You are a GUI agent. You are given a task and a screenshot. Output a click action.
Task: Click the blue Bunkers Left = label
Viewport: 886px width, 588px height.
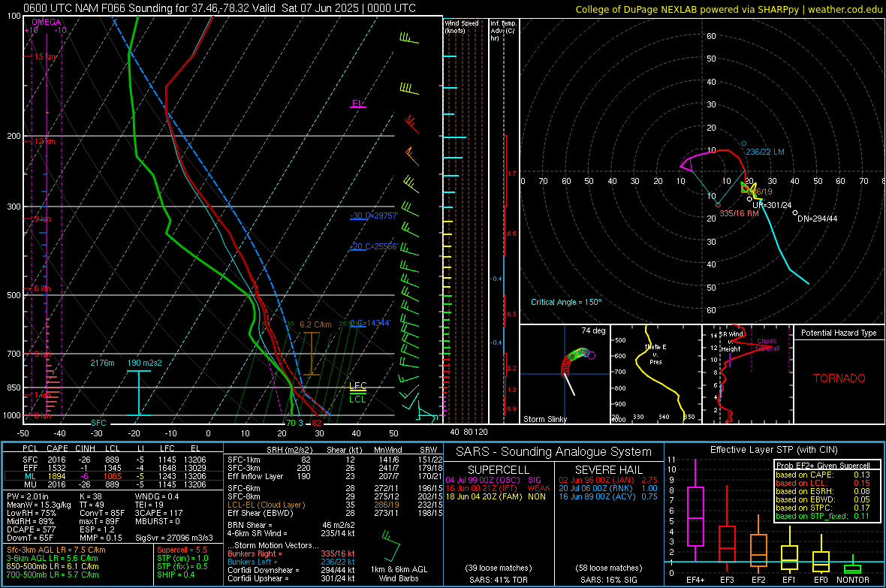tap(252, 562)
